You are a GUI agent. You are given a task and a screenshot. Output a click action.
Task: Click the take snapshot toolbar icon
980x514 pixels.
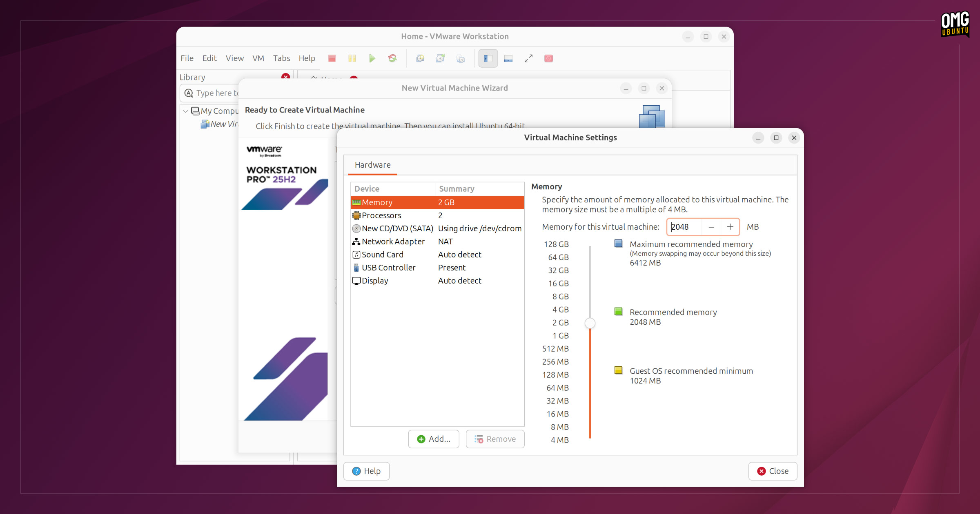pos(420,58)
